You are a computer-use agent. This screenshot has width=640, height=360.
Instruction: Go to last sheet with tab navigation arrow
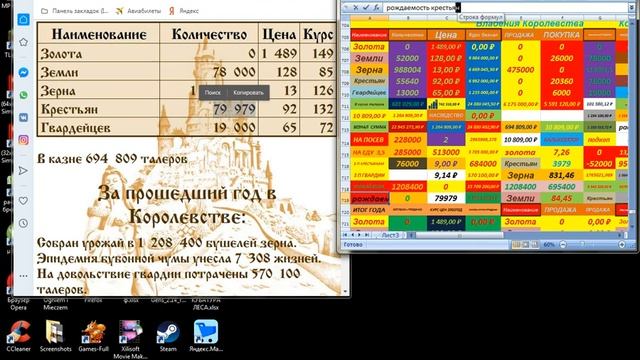coord(367,235)
